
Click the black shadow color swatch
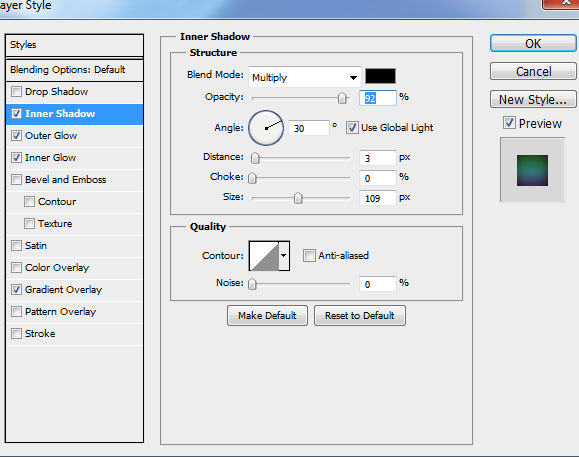pos(380,76)
